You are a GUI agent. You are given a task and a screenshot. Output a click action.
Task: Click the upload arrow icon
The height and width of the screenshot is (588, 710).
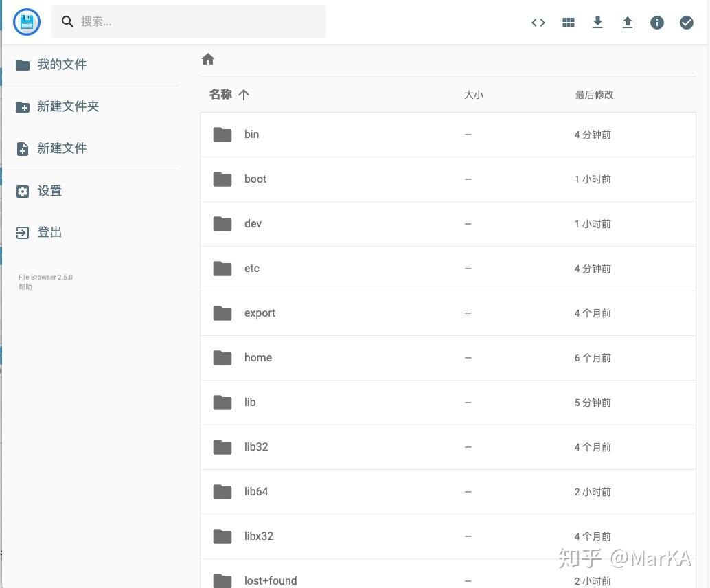[x=627, y=22]
